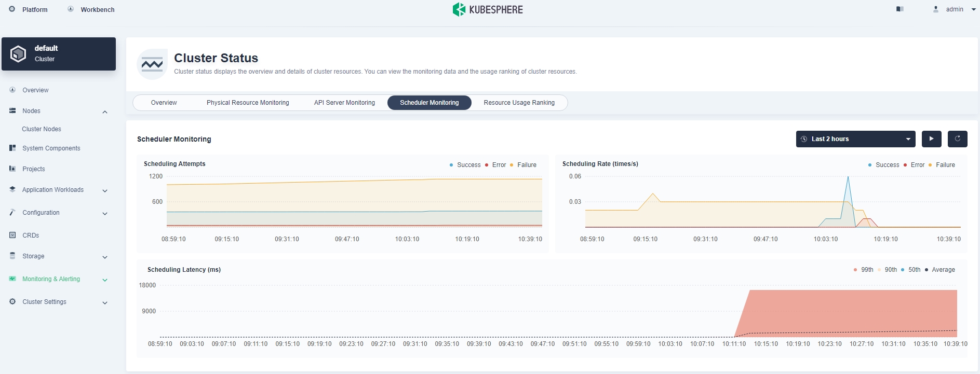This screenshot has height=374, width=980.
Task: Switch to the API Server Monitoring tab
Action: click(344, 103)
